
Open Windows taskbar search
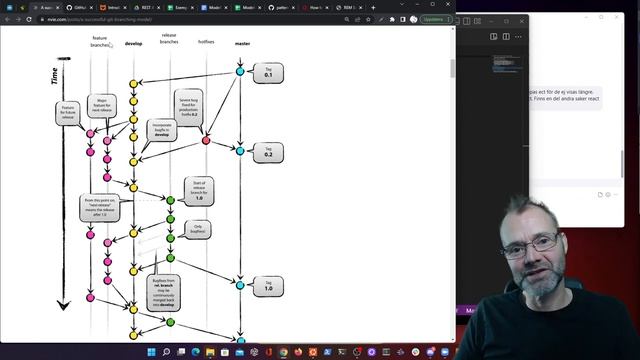click(166, 352)
